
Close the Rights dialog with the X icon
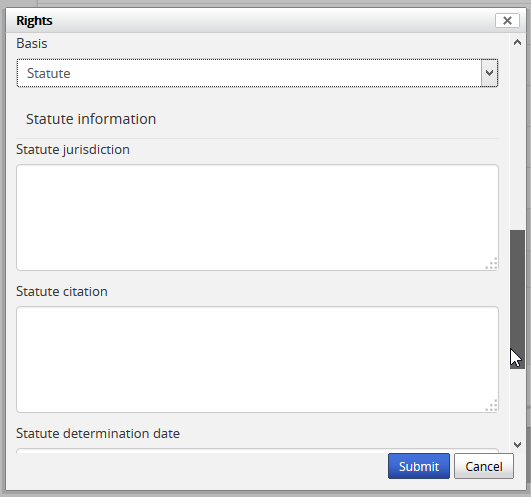[507, 21]
